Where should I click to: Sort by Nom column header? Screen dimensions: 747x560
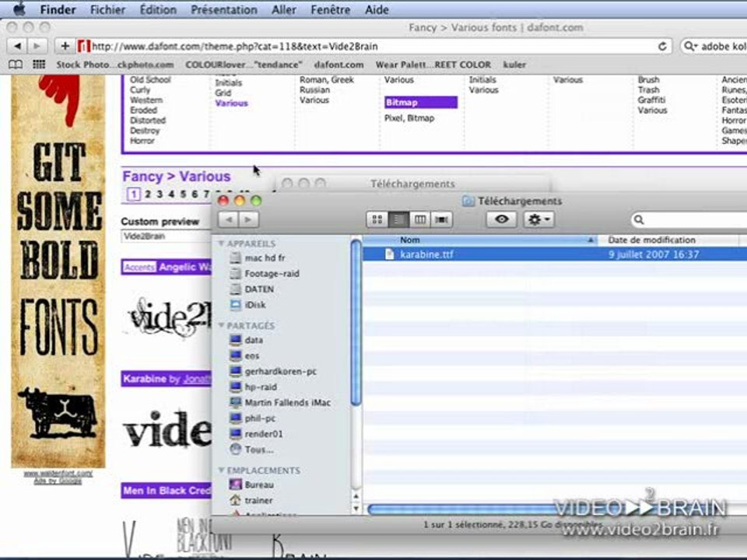click(x=480, y=240)
